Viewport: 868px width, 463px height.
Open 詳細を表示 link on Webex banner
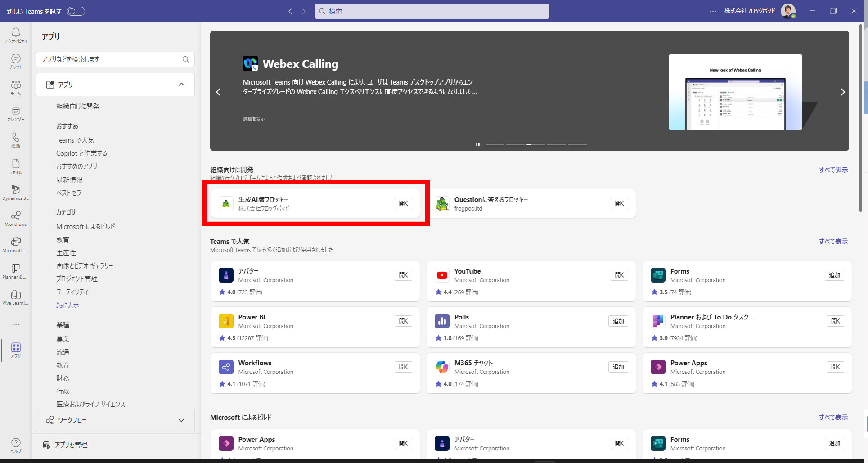point(254,119)
